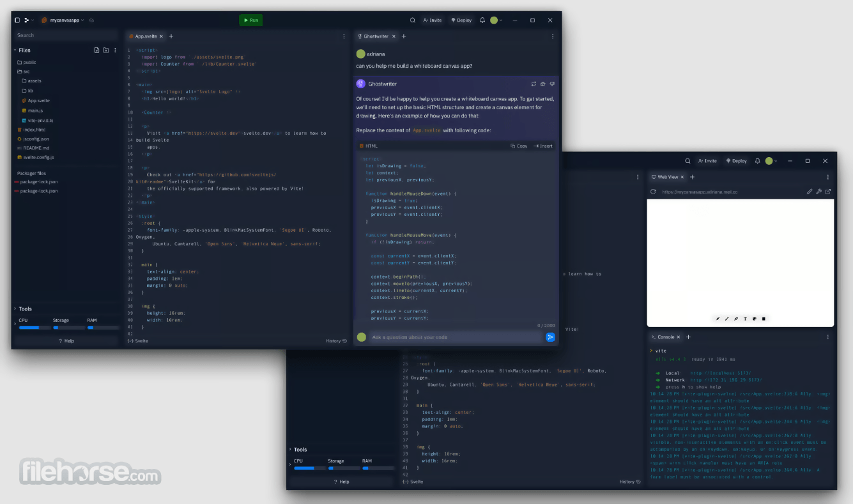This screenshot has width=853, height=504.
Task: Open the assets folder
Action: [31, 81]
